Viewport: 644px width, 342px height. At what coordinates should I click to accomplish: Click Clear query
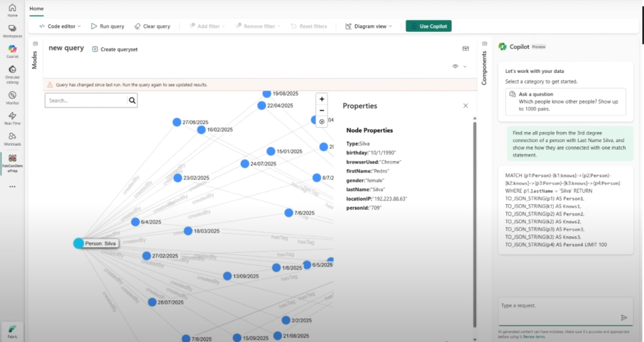pyautogui.click(x=152, y=26)
